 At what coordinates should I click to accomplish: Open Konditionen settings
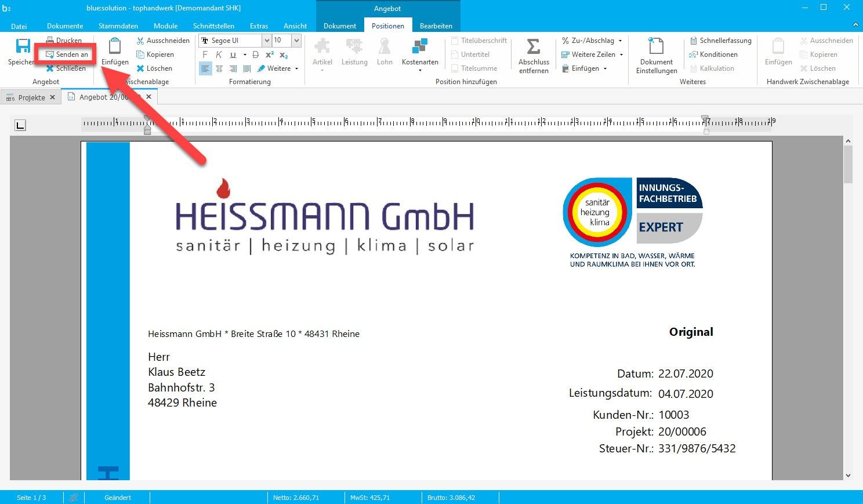pyautogui.click(x=713, y=55)
